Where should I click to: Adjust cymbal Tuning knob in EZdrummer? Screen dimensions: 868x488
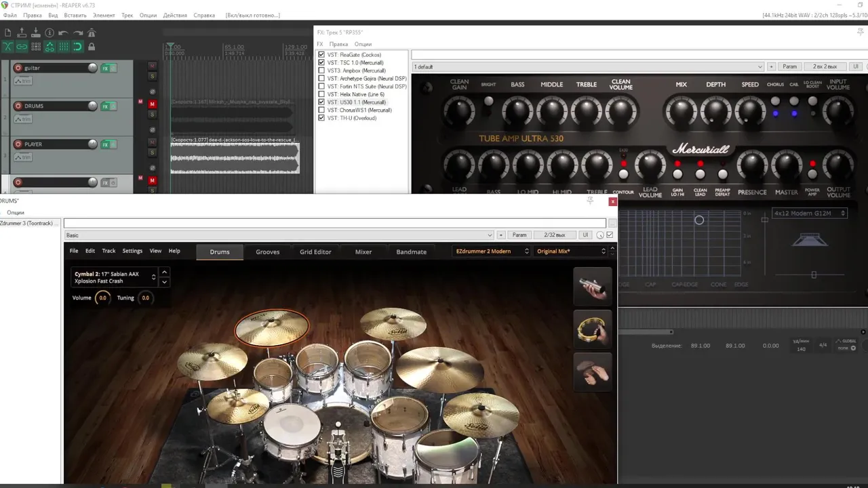pos(145,298)
